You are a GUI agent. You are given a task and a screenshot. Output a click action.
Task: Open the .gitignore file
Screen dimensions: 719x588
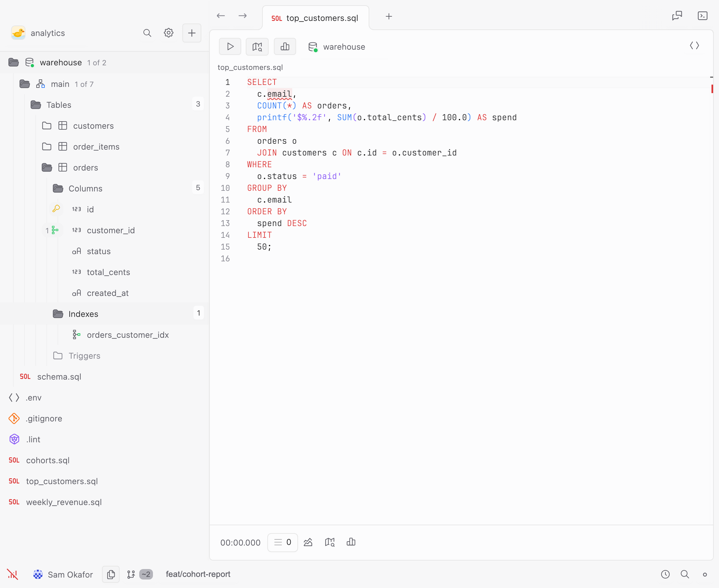(44, 419)
